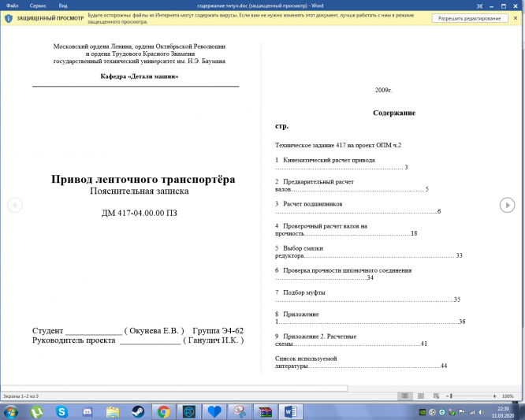The height and width of the screenshot is (420, 525).
Task: Select the Word taskbar button
Action: point(291,411)
